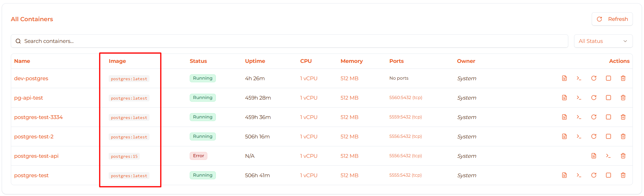Screen dimensions: 644x196
Task: Delete the dev-postgres container
Action: point(623,78)
